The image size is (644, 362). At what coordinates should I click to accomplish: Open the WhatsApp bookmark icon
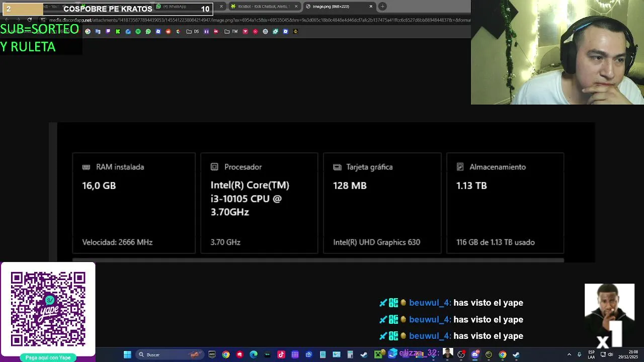click(x=148, y=31)
